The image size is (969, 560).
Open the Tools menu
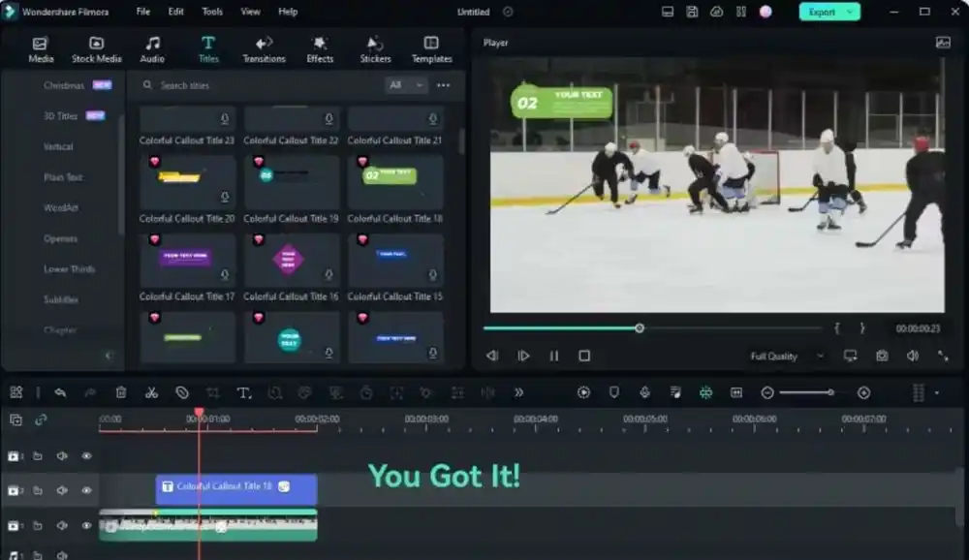pos(212,12)
